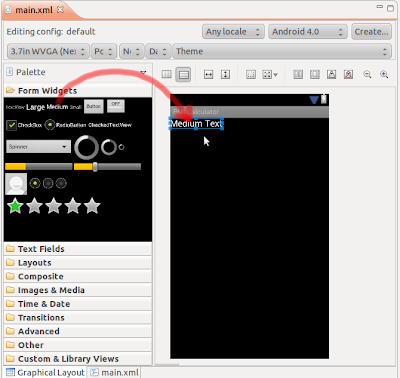Click the zoom in magnifier icon
The image size is (400, 378).
coord(384,74)
